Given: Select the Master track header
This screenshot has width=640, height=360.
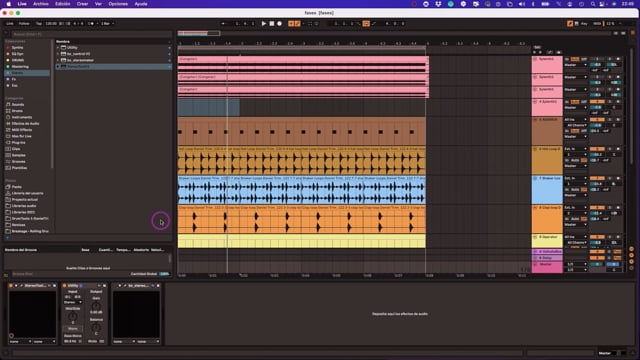Looking at the screenshot, I should tap(547, 267).
